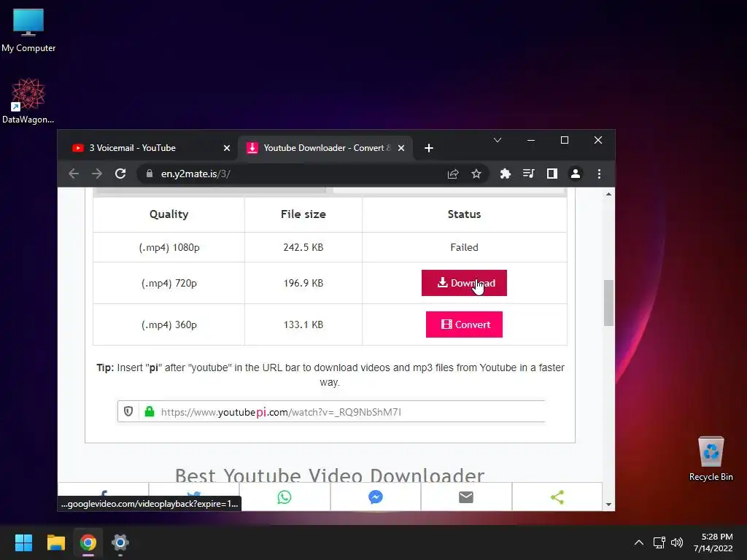Image resolution: width=747 pixels, height=560 pixels.
Task: Download the 720p mp4 video
Action: pos(464,283)
